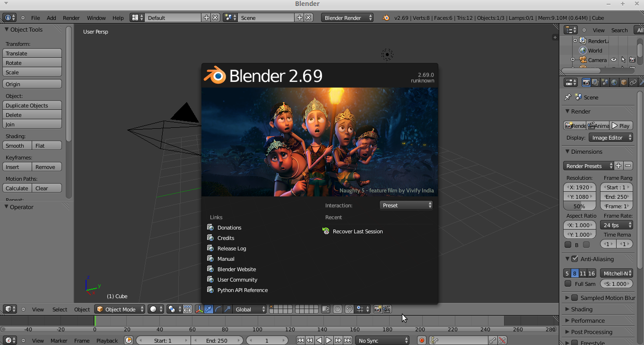Toggle the Border checkbox labeled B
Image resolution: width=644 pixels, height=345 pixels.
(x=568, y=245)
